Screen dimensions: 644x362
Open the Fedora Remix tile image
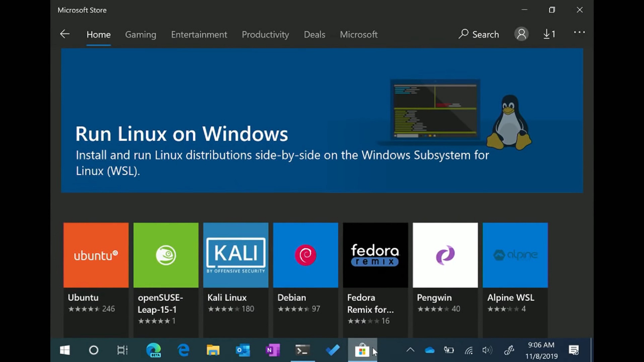tap(375, 255)
